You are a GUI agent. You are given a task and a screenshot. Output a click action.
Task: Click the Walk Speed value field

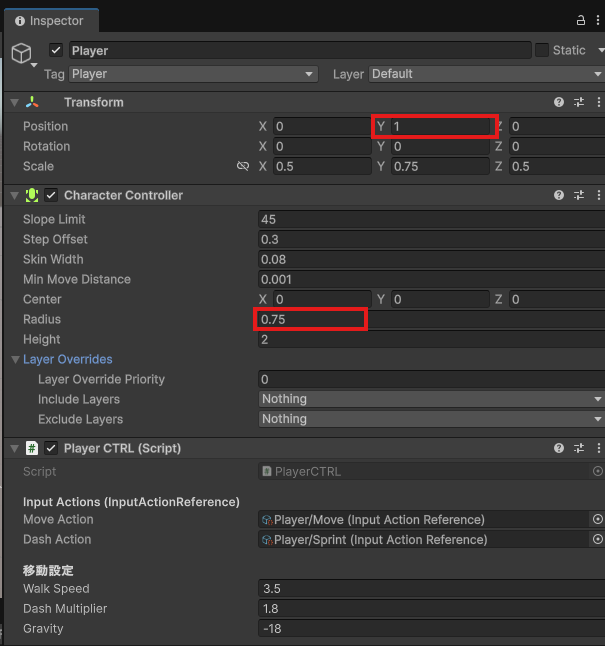point(431,589)
